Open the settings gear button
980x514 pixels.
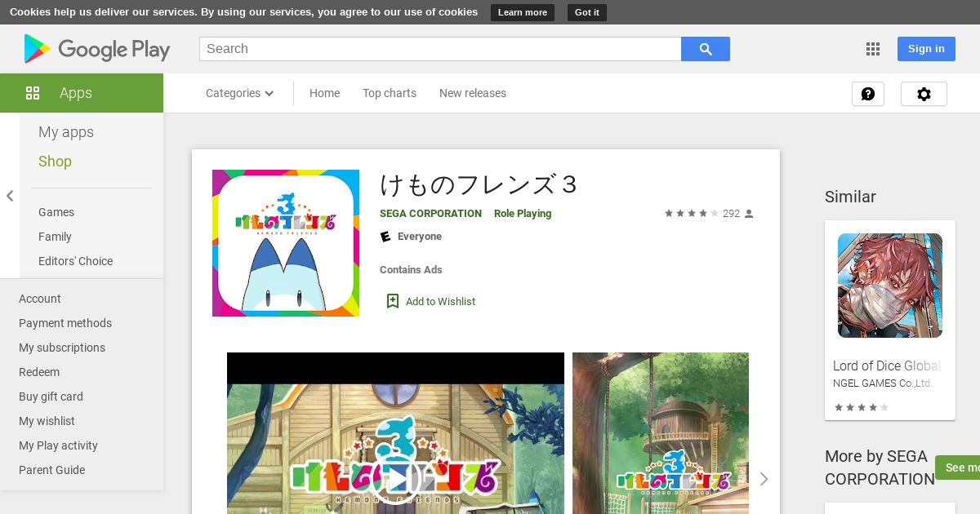[x=924, y=94]
